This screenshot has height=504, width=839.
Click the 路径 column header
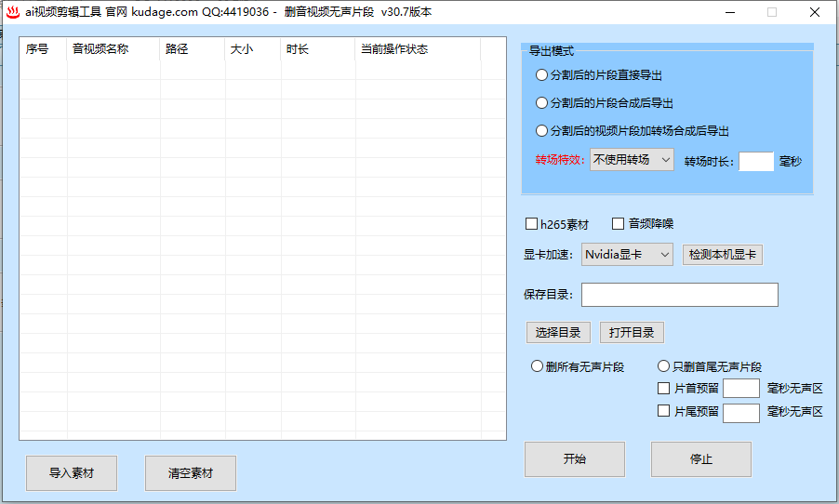pos(193,49)
